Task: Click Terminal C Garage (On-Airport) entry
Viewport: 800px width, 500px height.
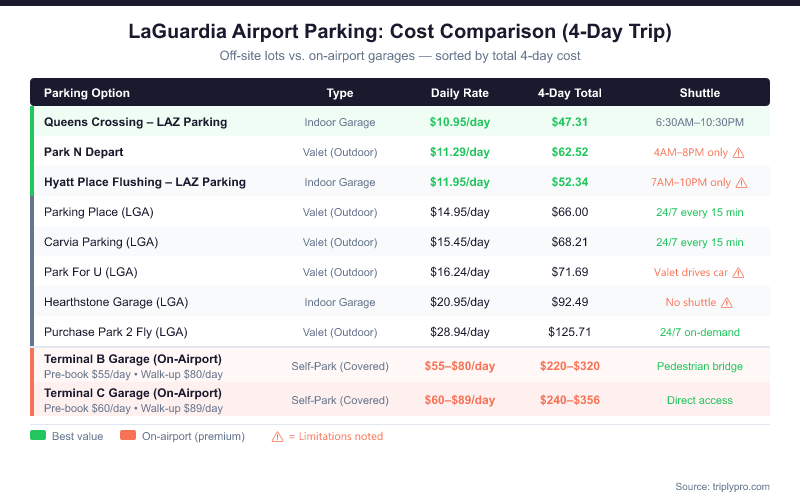Action: (133, 393)
